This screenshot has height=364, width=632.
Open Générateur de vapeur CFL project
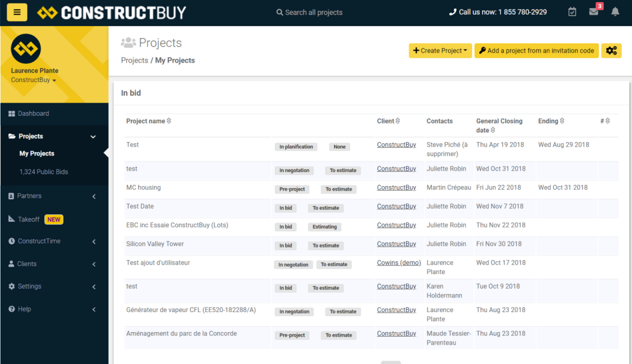point(191,310)
